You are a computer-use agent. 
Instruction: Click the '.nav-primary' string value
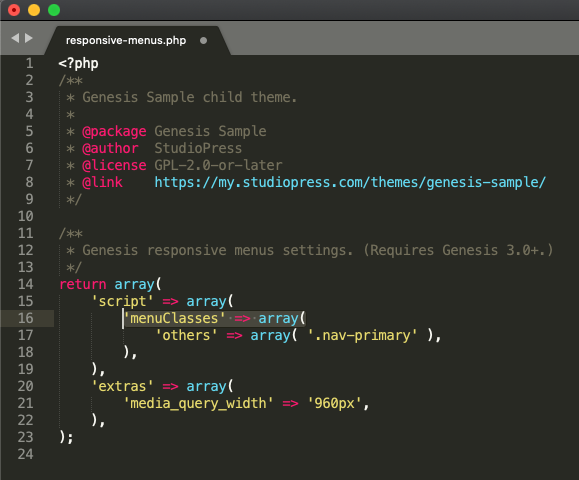[362, 336]
